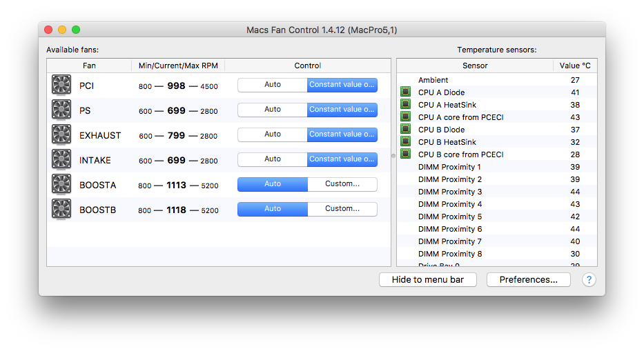Screen dimensions: 644x351
Task: Click the Min/Current/Max RPM column header
Action: coord(178,66)
